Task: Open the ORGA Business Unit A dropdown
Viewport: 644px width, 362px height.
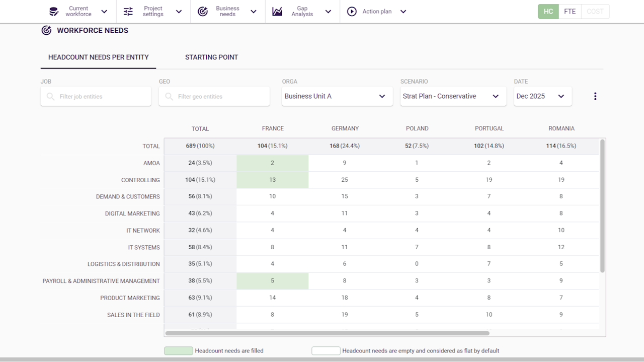Action: [337, 96]
